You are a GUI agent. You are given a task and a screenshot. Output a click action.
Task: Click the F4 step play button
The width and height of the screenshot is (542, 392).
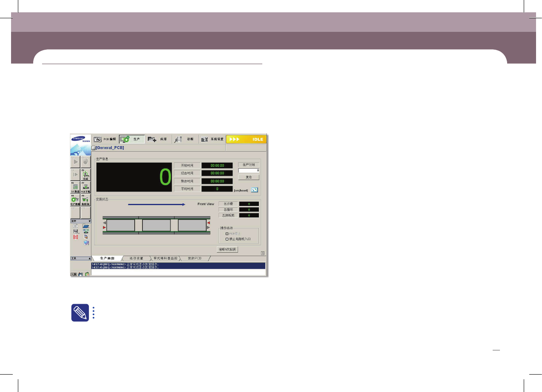(x=75, y=175)
